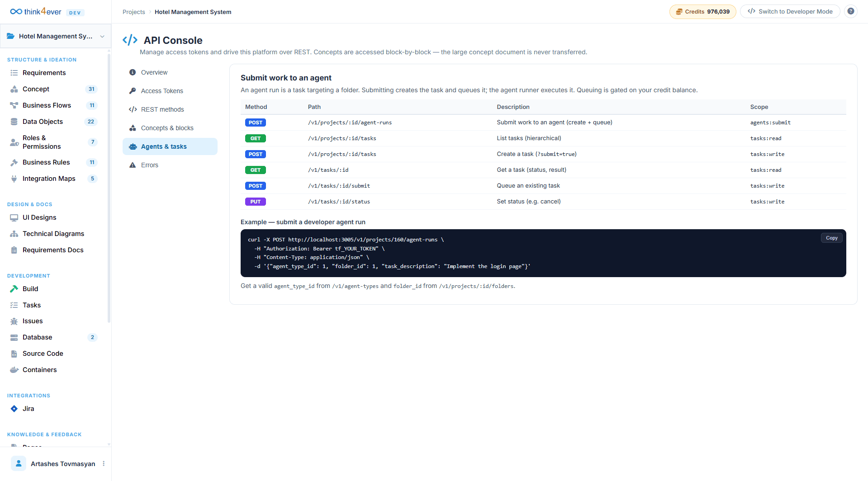Go to Projects breadcrumb link

click(x=133, y=12)
